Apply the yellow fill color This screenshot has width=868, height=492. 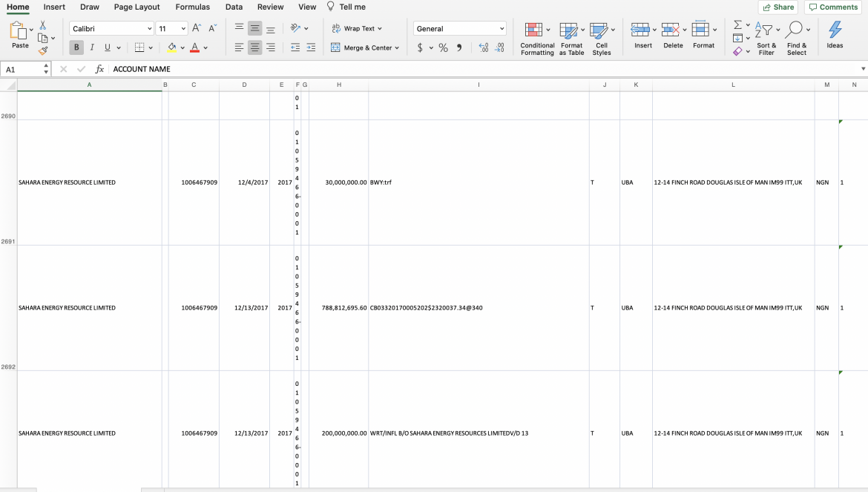click(x=172, y=47)
